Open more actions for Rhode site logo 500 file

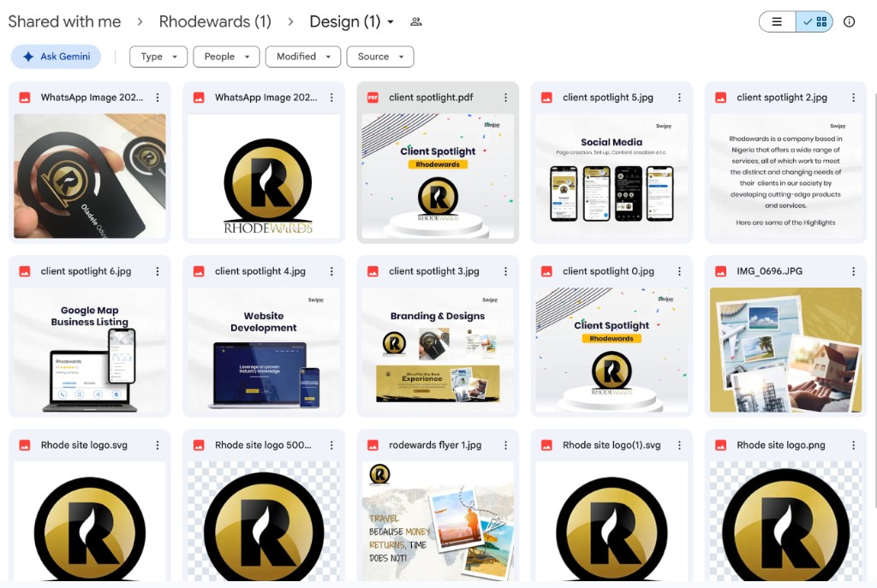pyautogui.click(x=331, y=445)
